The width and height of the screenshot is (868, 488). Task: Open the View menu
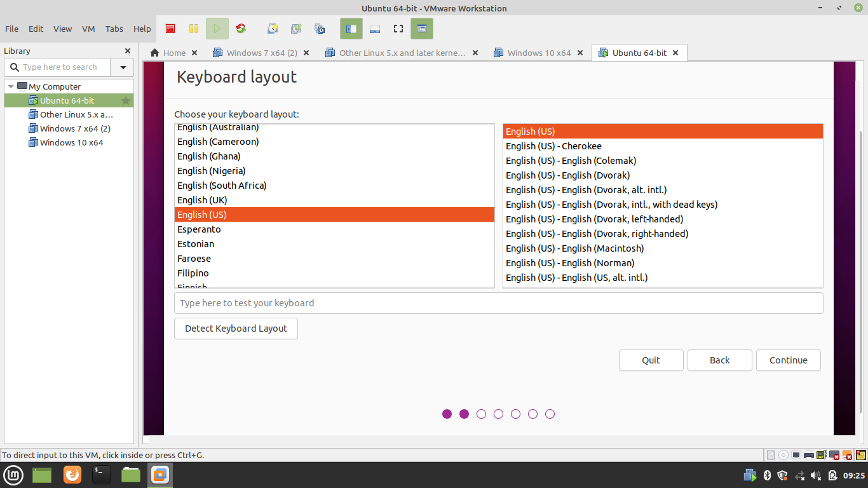(x=62, y=29)
